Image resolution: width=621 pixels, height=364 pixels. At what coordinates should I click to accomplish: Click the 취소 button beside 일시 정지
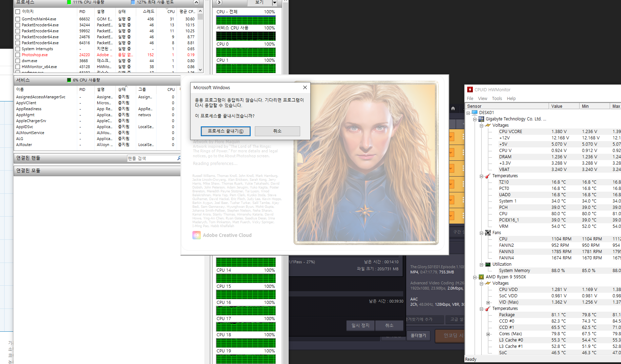(x=389, y=325)
